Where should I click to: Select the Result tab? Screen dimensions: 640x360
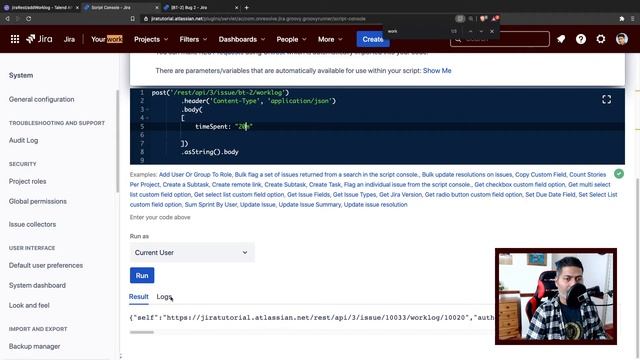[x=138, y=297]
